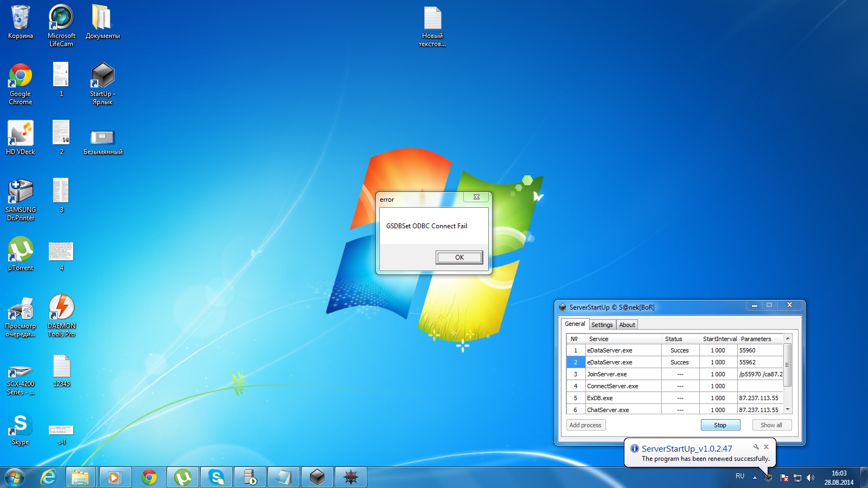Select the Google Chrome desktop shortcut
This screenshot has height=488, width=868.
21,84
